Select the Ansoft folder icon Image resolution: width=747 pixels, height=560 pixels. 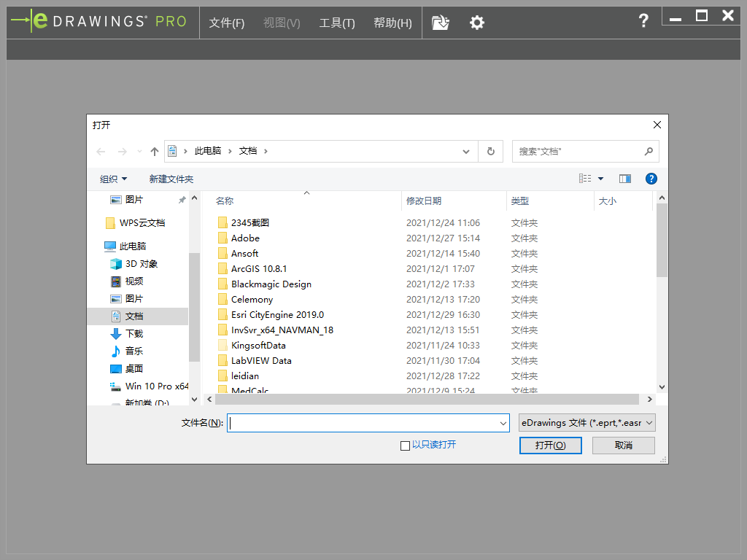[x=222, y=253]
